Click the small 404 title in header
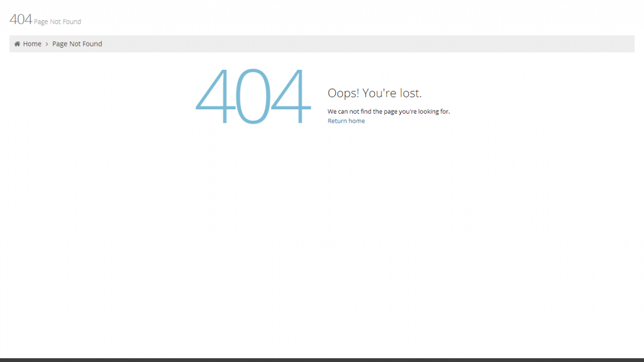 click(21, 19)
